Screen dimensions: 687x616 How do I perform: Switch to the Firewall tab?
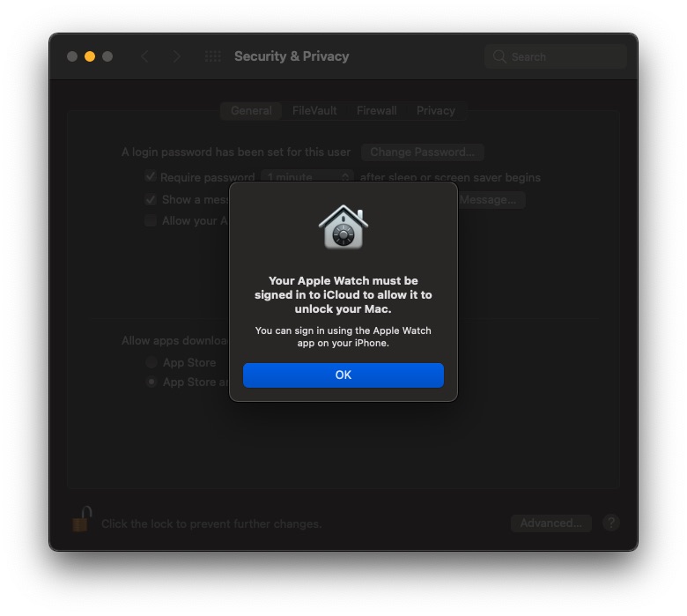click(377, 110)
